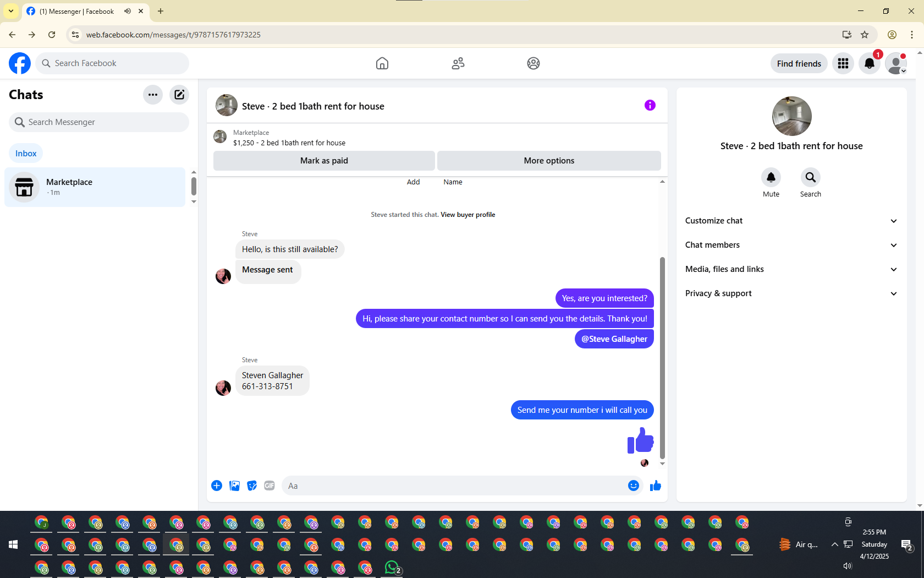Viewport: 924px width, 578px height.
Task: Click the conversation scrollbar thumb
Action: [x=662, y=358]
